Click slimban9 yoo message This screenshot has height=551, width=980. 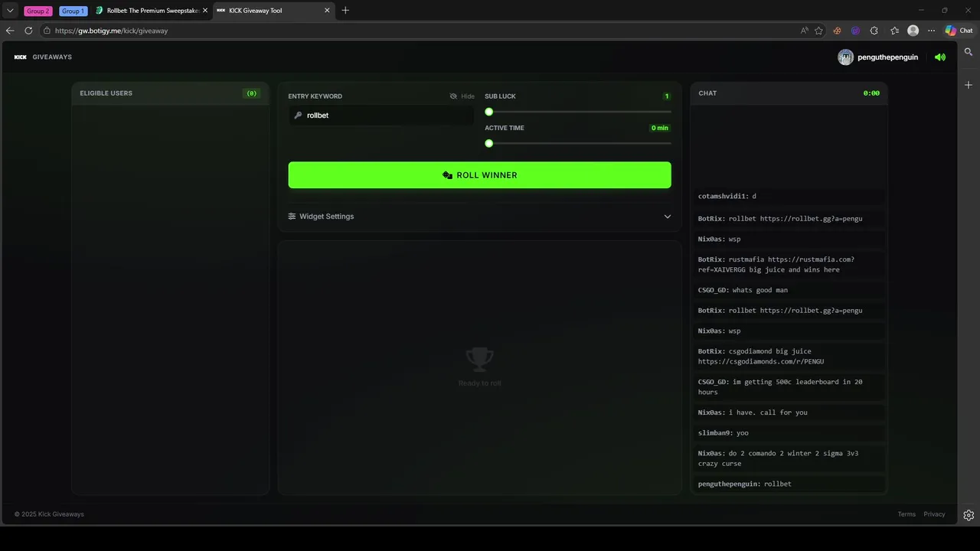point(789,433)
